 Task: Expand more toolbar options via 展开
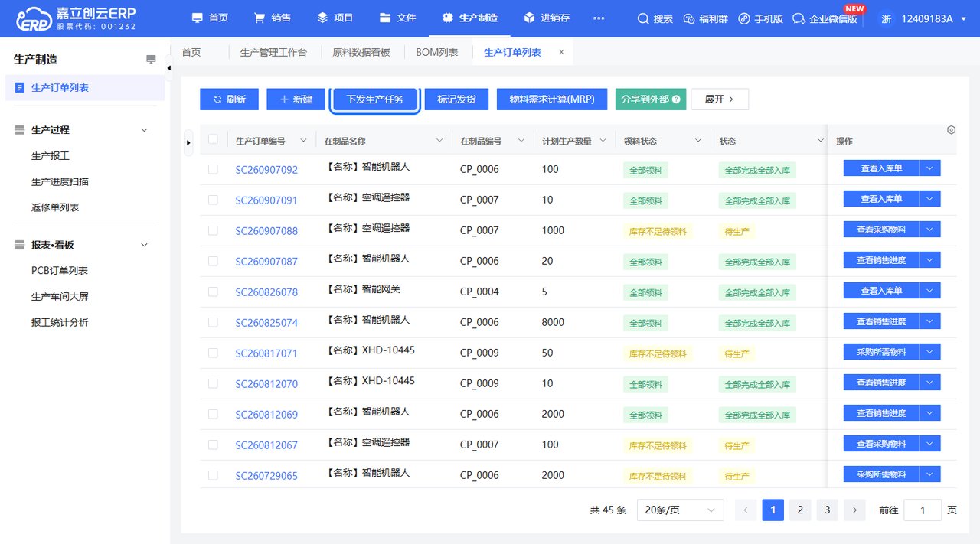coord(720,99)
